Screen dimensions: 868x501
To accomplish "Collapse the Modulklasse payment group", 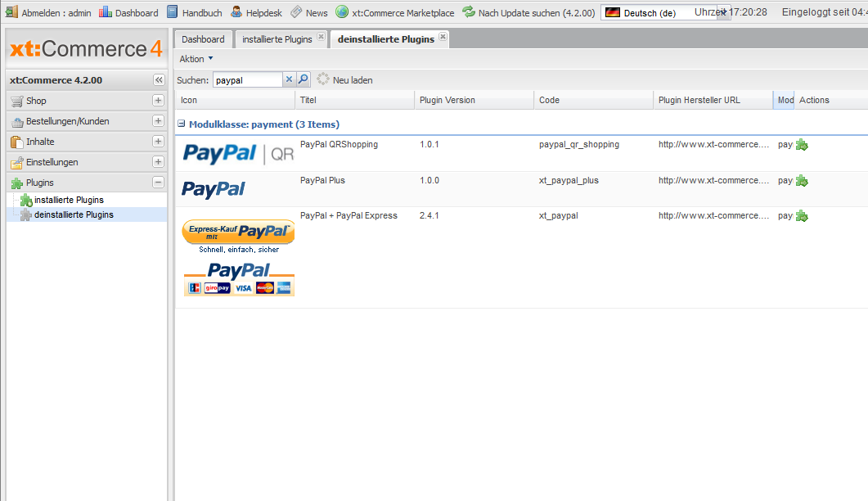I will coord(181,124).
